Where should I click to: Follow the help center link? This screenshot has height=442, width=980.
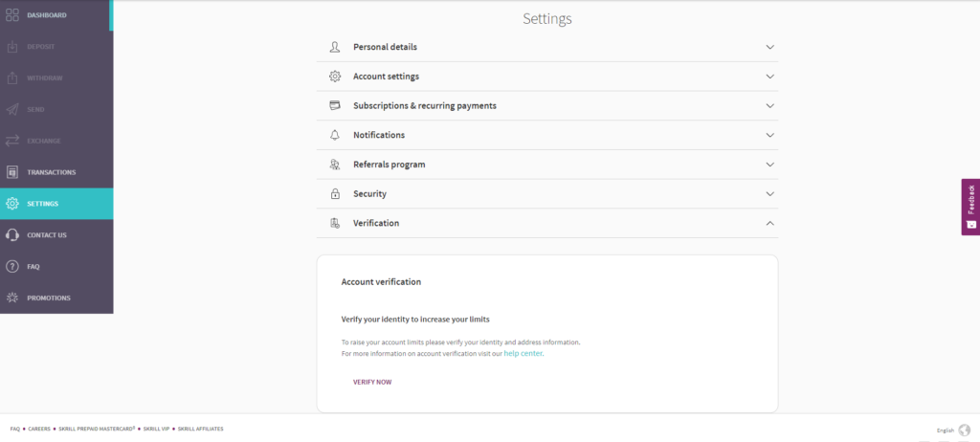(523, 354)
